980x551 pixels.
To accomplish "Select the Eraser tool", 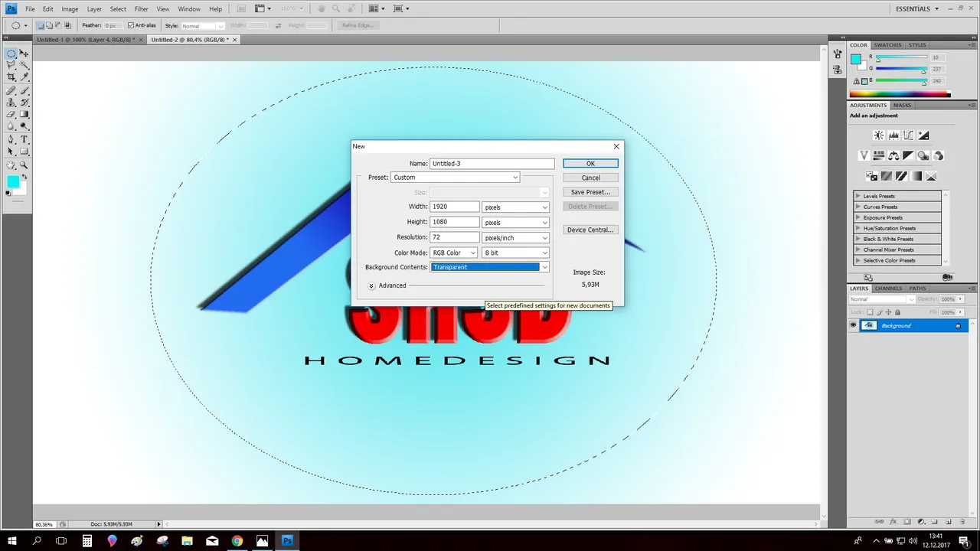I will coord(11,114).
